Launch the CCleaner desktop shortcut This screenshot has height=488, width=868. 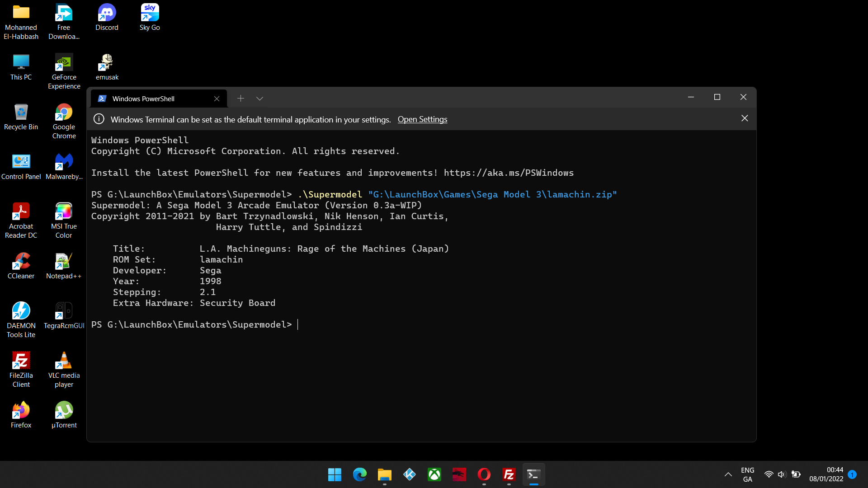point(21,267)
